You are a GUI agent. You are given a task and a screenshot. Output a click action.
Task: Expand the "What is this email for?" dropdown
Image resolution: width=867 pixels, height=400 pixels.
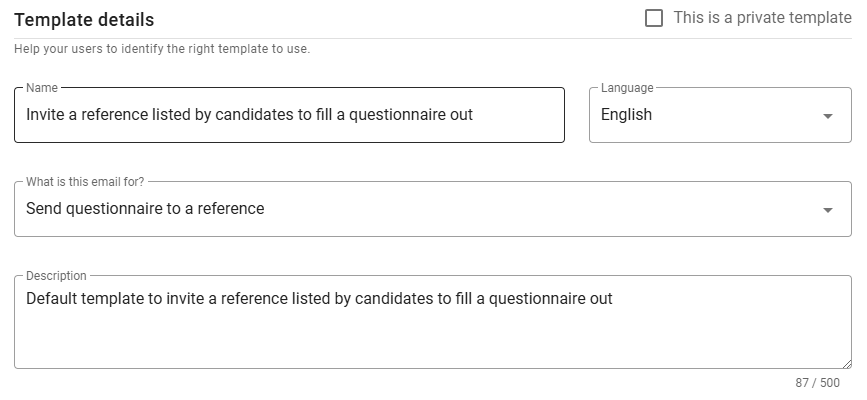pos(432,209)
